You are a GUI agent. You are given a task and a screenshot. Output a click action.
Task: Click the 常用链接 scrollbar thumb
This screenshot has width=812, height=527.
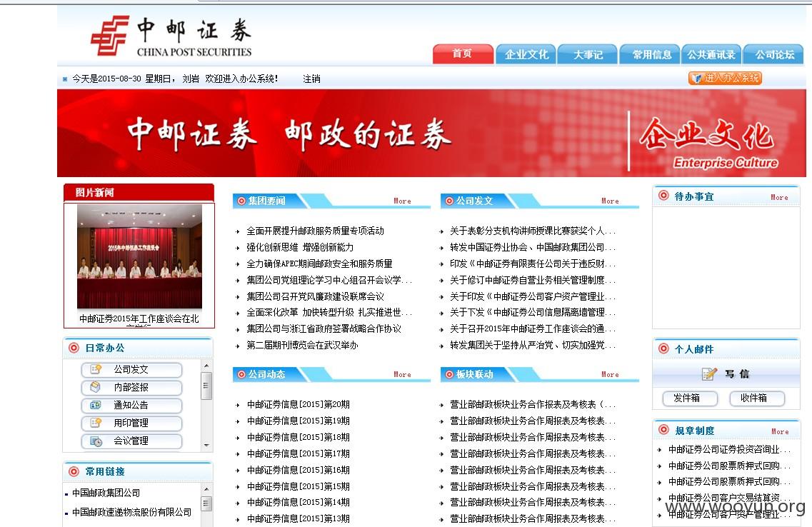pos(206,503)
